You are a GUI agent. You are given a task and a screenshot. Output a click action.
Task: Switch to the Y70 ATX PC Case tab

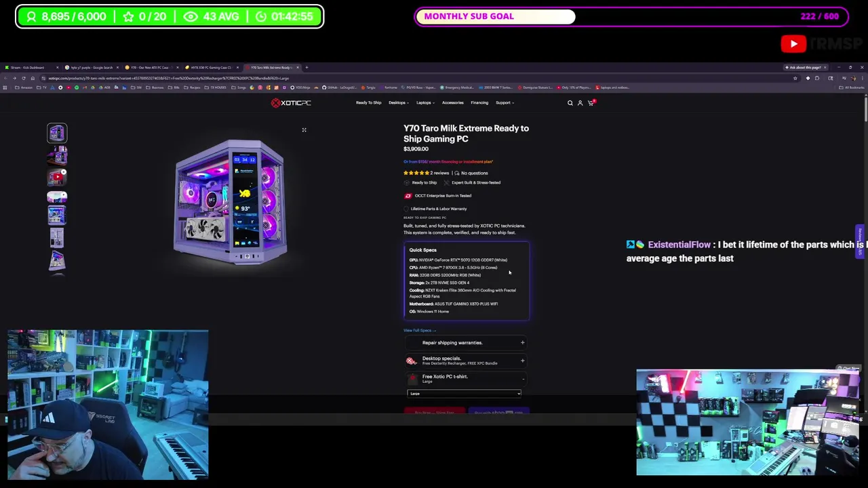tap(151, 67)
